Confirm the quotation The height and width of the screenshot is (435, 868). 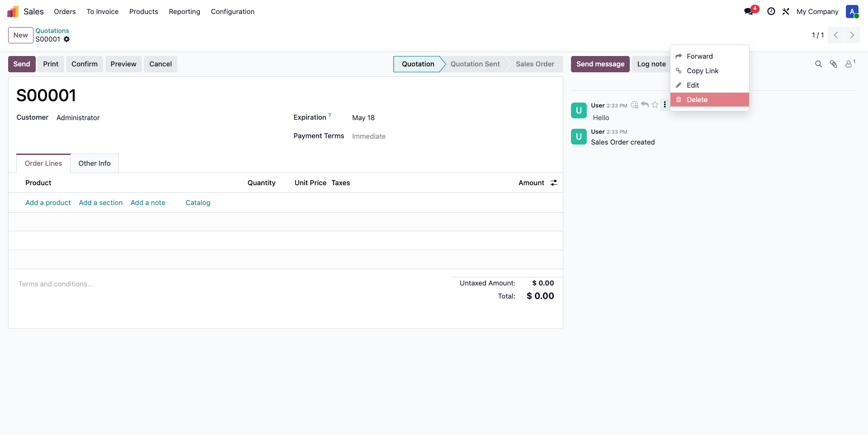(x=85, y=64)
